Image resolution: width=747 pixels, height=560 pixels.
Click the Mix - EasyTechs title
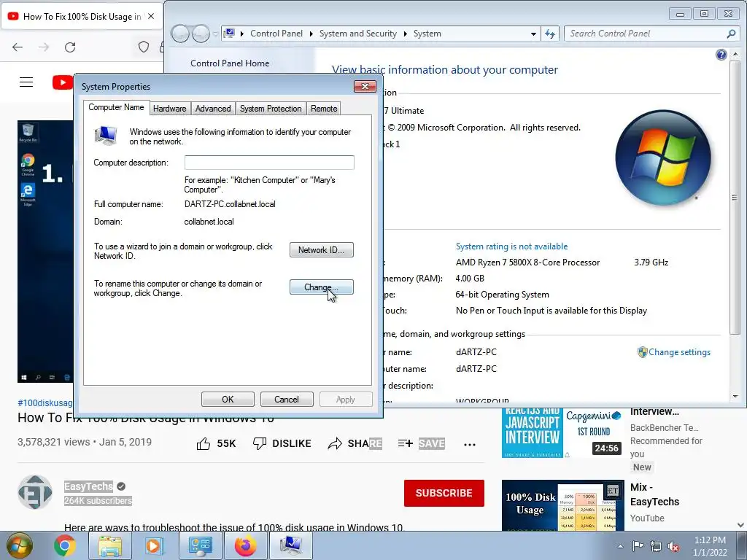[x=654, y=494]
